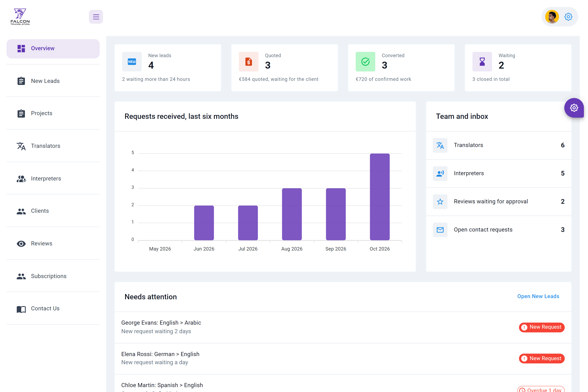Image resolution: width=588 pixels, height=392 pixels.
Task: Click the Aug 2026 bar in chart
Action: click(x=292, y=214)
